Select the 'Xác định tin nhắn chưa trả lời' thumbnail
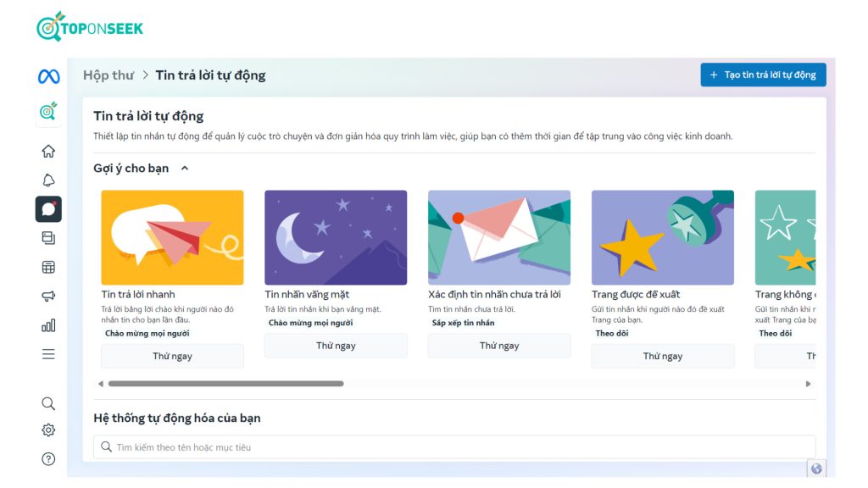868x488 pixels. click(498, 237)
